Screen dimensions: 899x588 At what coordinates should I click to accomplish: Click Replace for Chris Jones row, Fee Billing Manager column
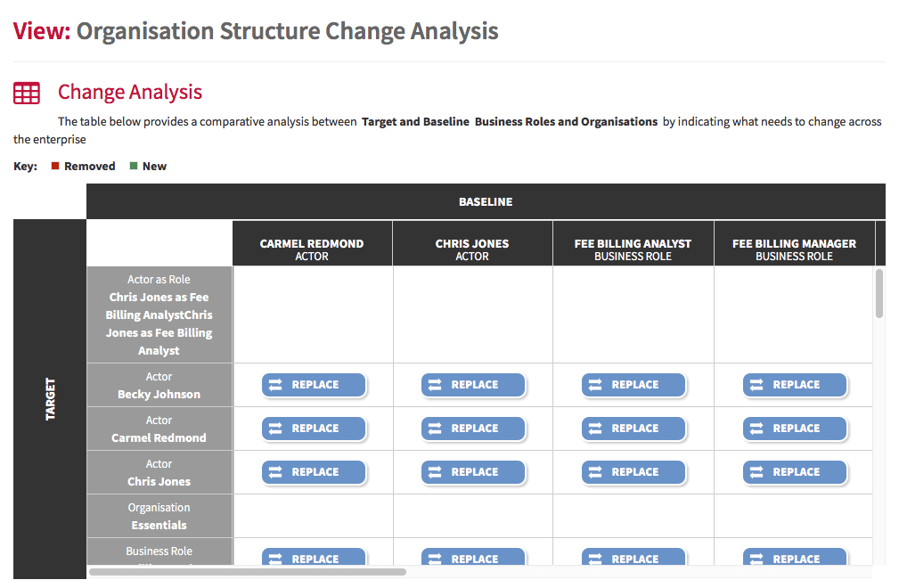(x=795, y=472)
